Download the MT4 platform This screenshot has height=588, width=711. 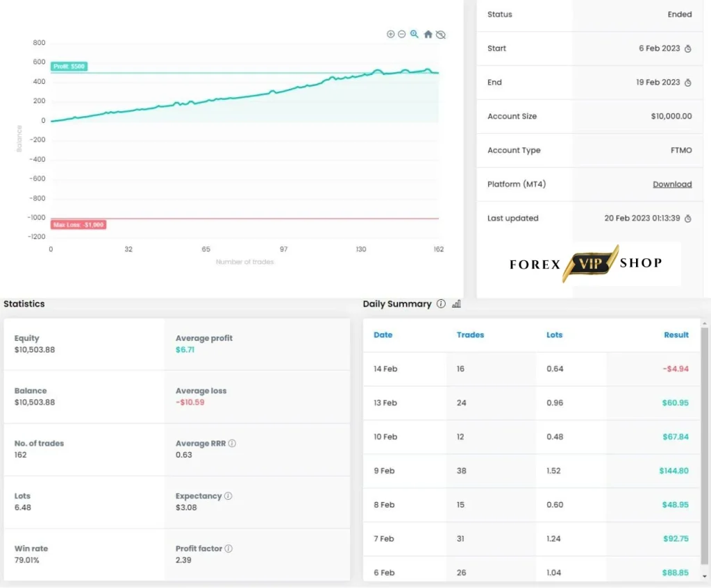[x=672, y=184]
